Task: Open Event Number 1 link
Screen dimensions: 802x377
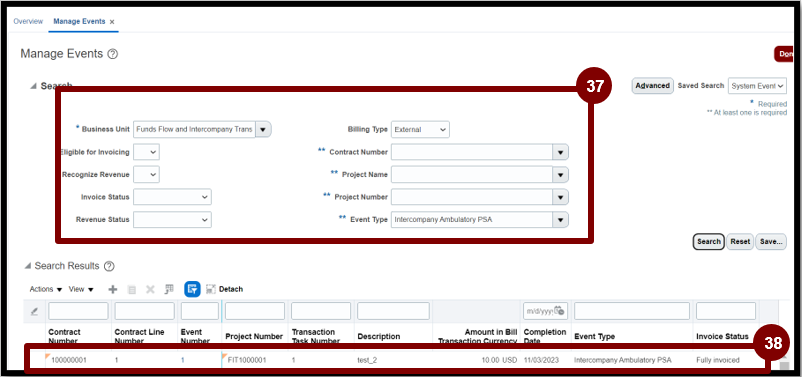Action: pyautogui.click(x=183, y=360)
